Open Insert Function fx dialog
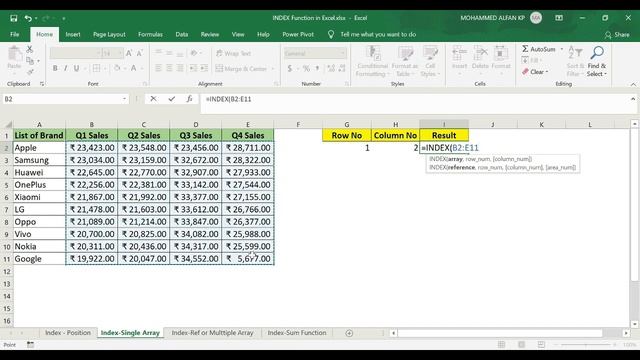The image size is (640, 360). click(189, 99)
